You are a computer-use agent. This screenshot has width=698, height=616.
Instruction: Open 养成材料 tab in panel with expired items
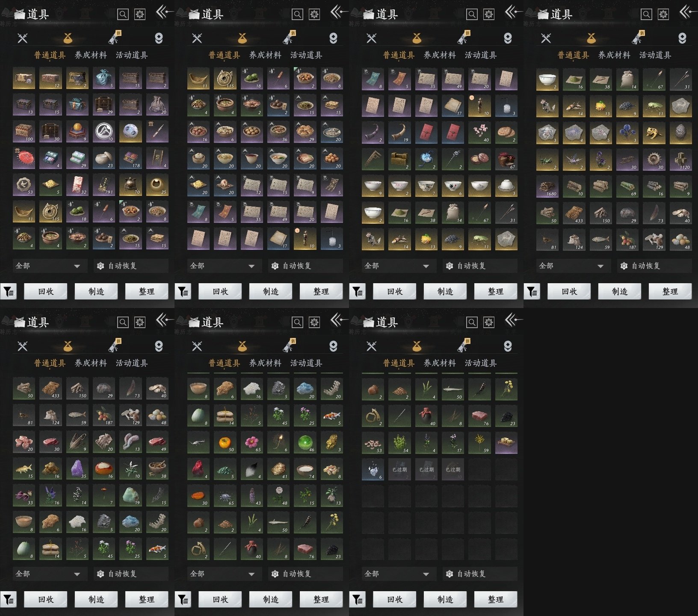pos(440,363)
